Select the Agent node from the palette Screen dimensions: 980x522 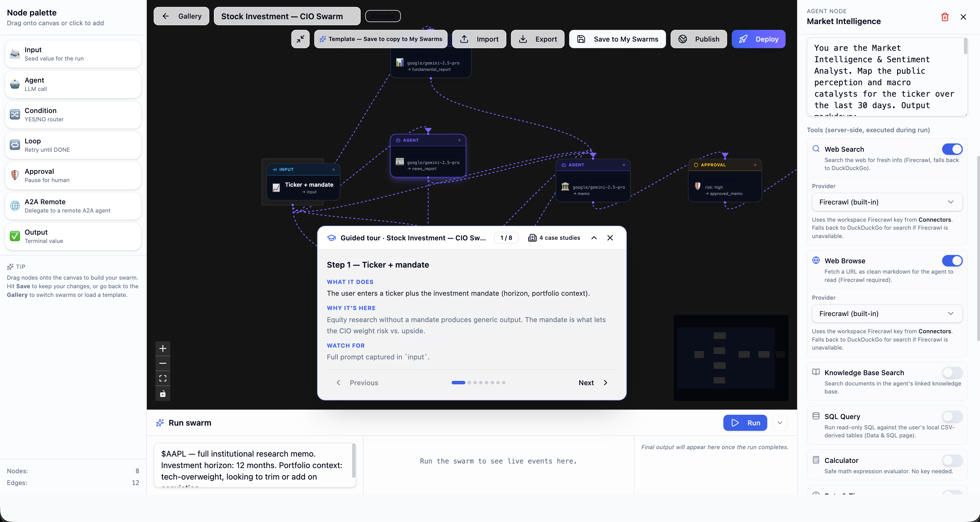pos(72,84)
